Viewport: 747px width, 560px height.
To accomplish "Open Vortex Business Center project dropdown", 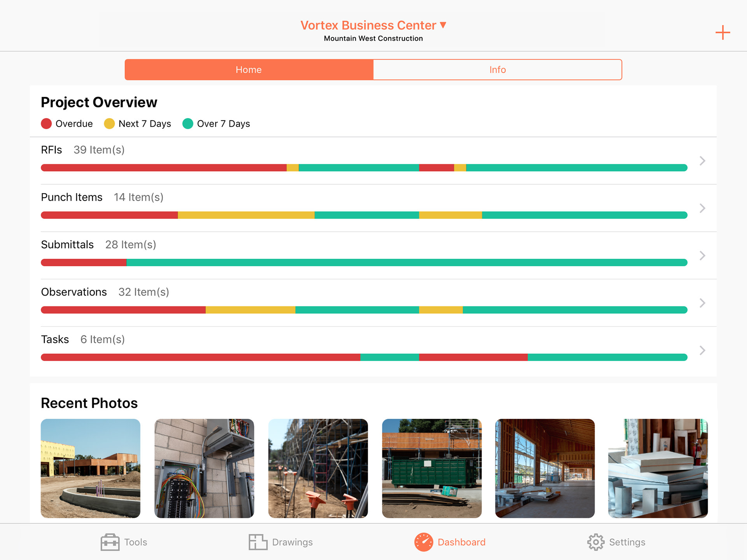I will pyautogui.click(x=373, y=25).
